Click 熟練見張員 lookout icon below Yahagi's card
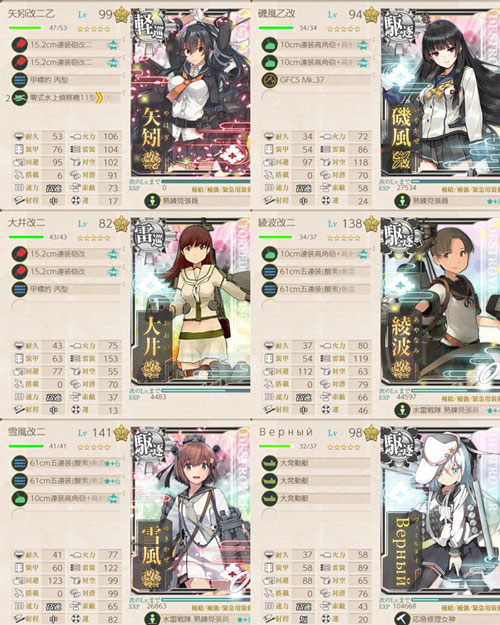Screen dimensions: 500x625 click(x=152, y=200)
